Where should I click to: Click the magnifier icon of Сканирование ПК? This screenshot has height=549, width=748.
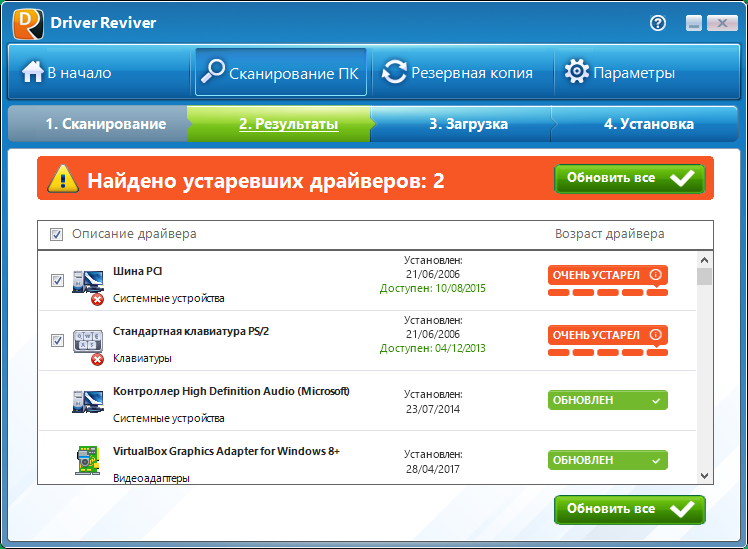[x=213, y=72]
